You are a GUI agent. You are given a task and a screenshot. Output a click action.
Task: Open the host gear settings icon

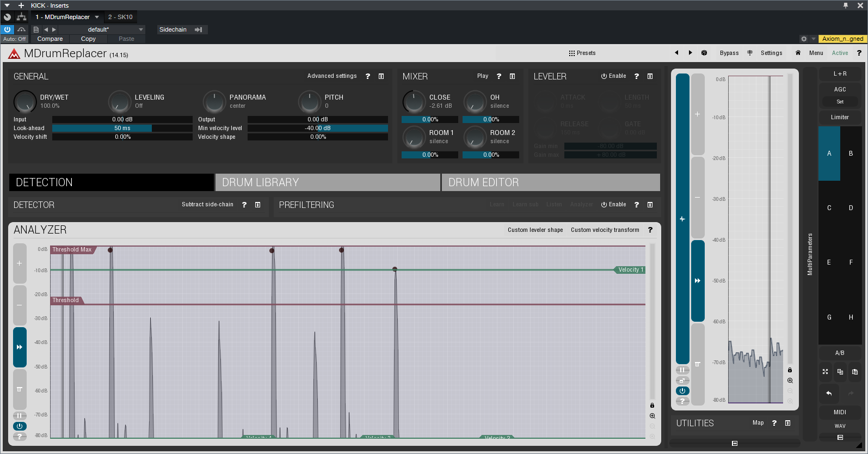804,39
